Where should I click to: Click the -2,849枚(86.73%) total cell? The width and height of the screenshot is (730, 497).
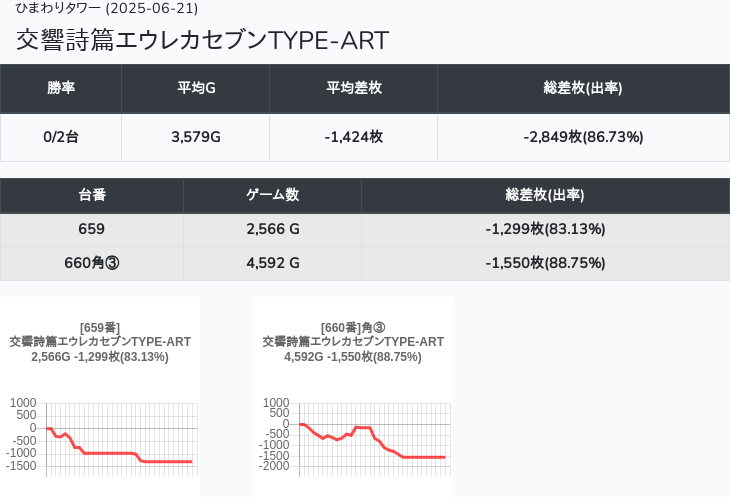coord(583,137)
